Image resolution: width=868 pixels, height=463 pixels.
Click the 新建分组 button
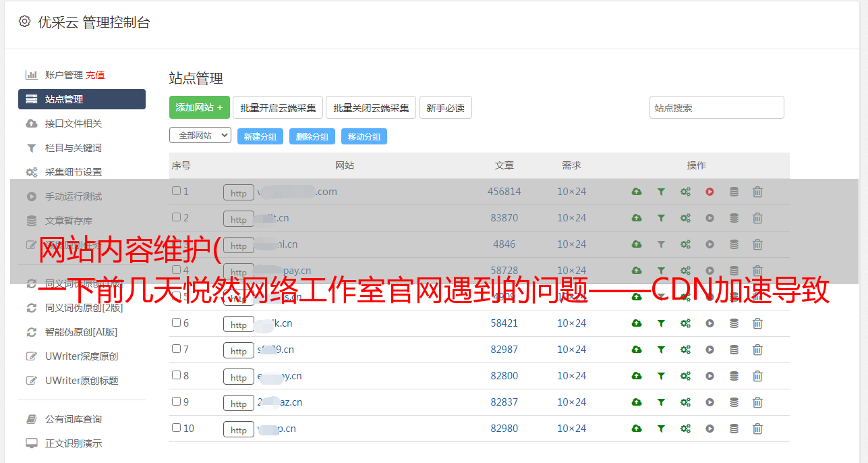(x=260, y=136)
